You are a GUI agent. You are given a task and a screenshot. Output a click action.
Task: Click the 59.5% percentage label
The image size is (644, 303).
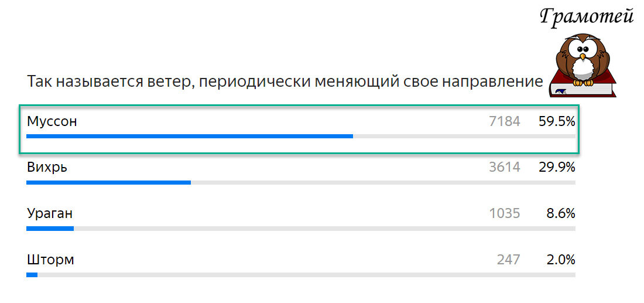point(557,121)
